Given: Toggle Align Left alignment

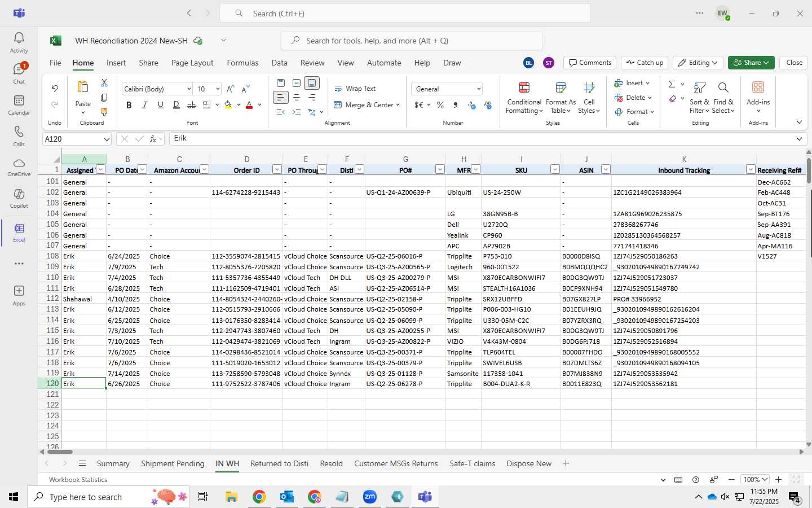Looking at the screenshot, I should 280,98.
